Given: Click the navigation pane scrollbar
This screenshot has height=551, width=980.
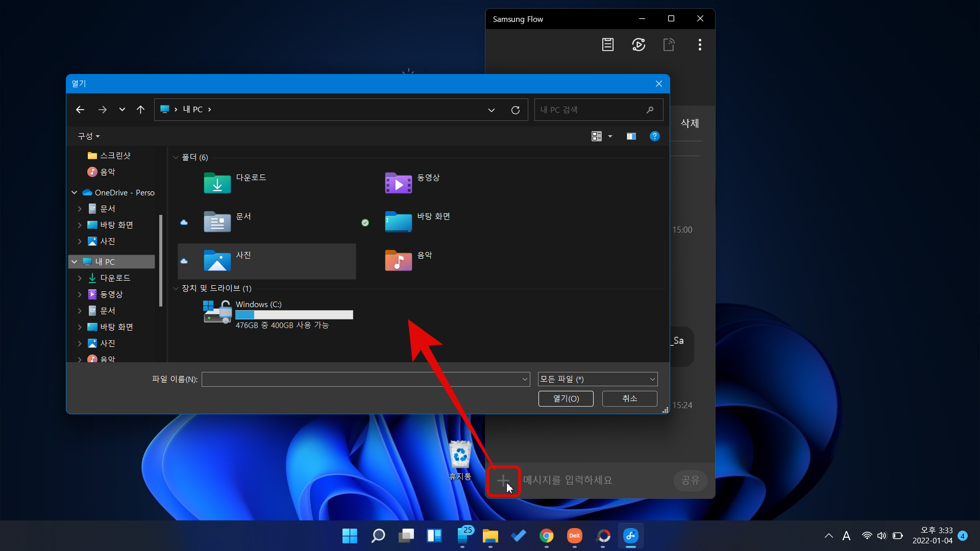Looking at the screenshot, I should click(x=161, y=260).
